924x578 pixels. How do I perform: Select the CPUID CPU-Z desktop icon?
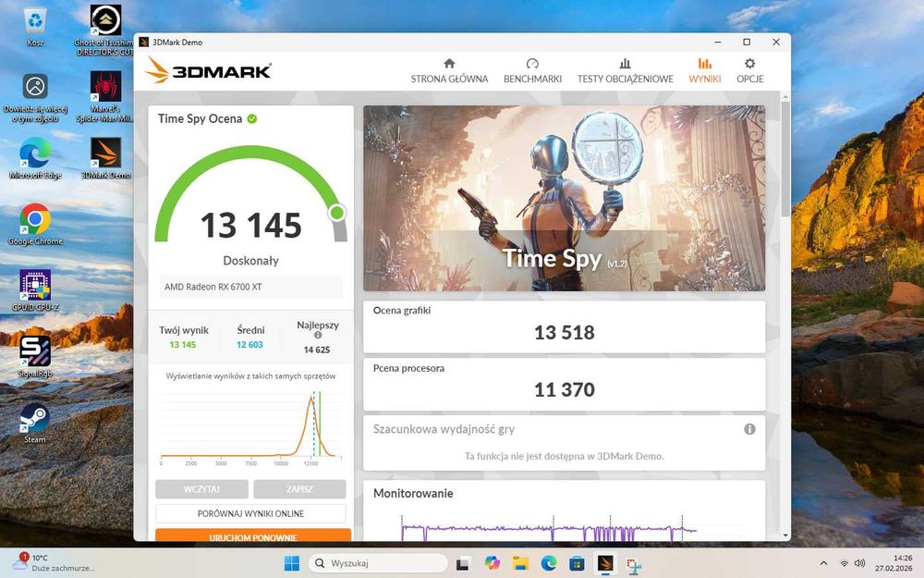pos(35,290)
